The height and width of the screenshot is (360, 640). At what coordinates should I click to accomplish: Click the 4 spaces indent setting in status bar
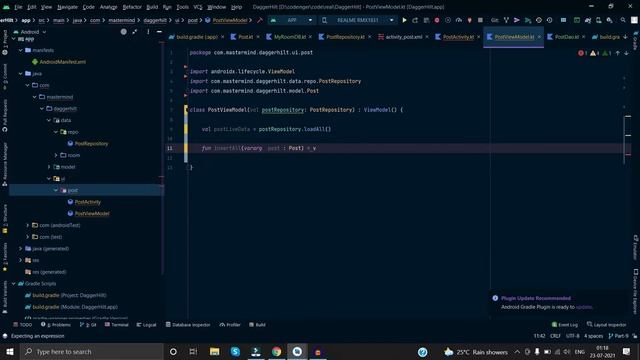coord(593,336)
